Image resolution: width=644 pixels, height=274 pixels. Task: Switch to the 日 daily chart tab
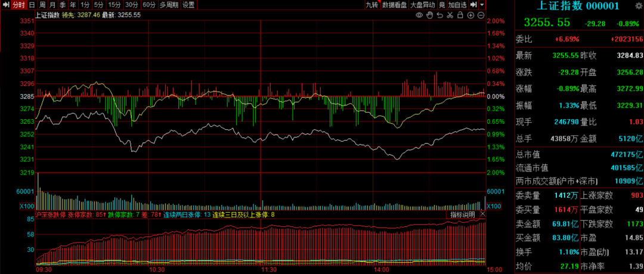(32, 5)
